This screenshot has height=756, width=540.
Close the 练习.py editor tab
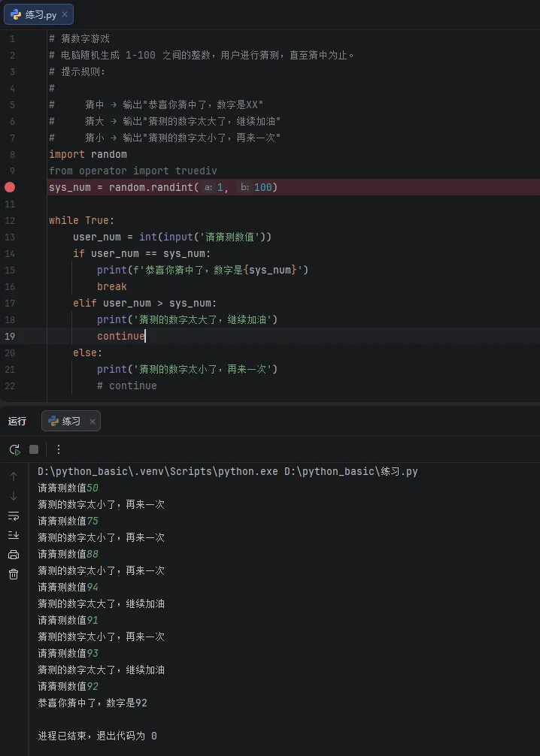tap(65, 14)
